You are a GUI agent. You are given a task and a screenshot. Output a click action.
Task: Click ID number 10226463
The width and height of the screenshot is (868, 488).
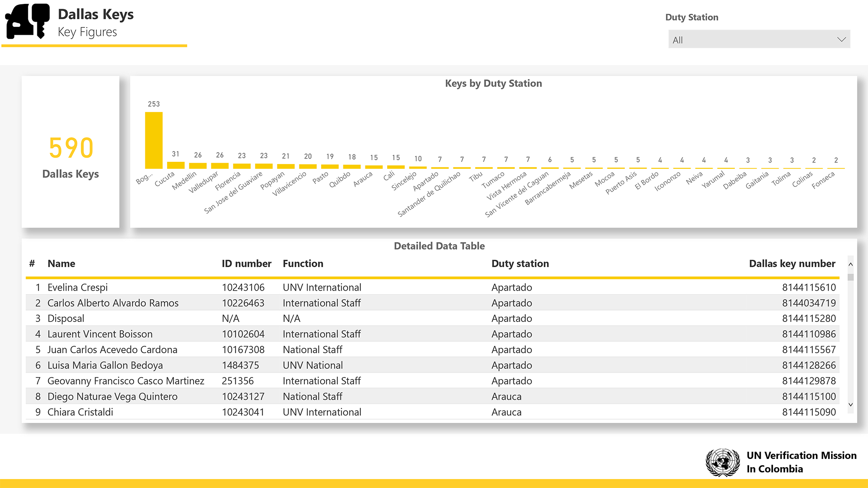point(243,303)
